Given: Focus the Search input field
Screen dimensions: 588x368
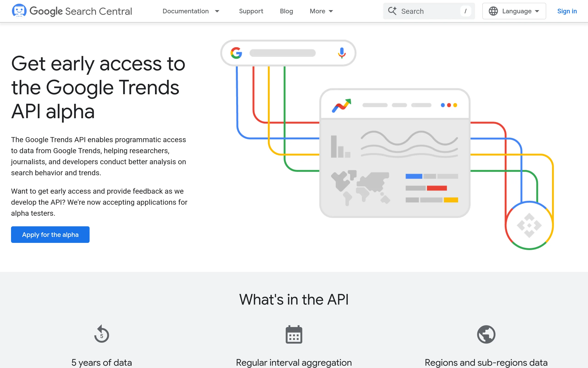Looking at the screenshot, I should click(x=429, y=11).
